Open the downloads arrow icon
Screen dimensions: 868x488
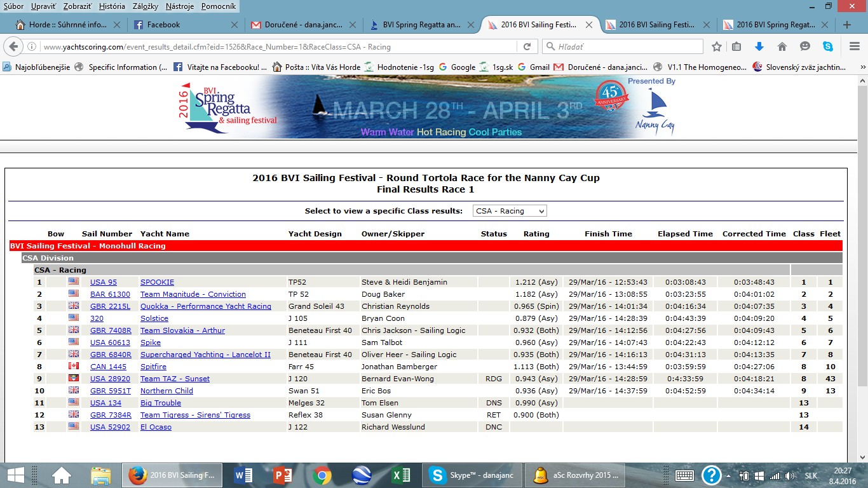[759, 46]
